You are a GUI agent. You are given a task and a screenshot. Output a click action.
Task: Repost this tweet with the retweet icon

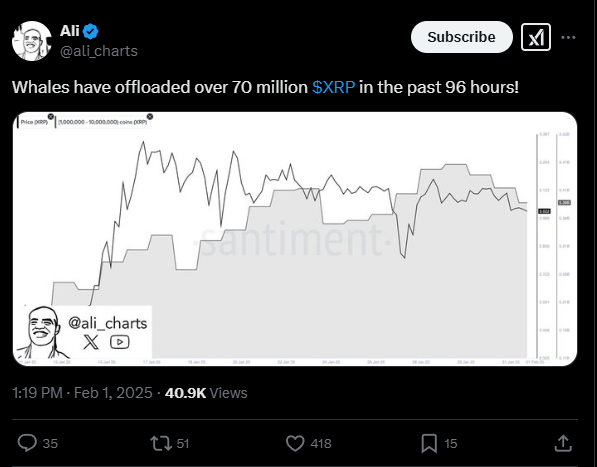[161, 443]
